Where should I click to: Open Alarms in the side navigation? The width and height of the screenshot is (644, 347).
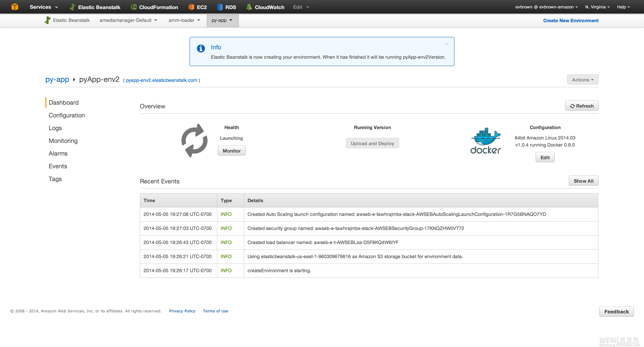pos(58,154)
